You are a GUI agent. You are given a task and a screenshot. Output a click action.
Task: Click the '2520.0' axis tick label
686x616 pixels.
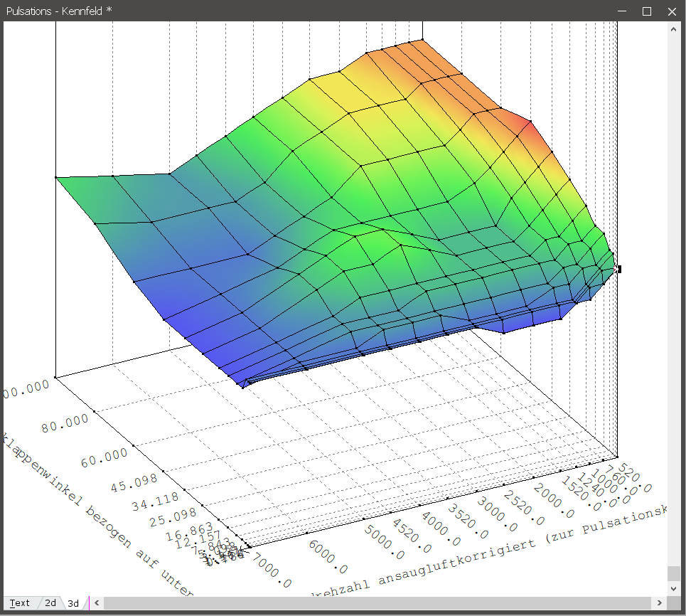[524, 508]
